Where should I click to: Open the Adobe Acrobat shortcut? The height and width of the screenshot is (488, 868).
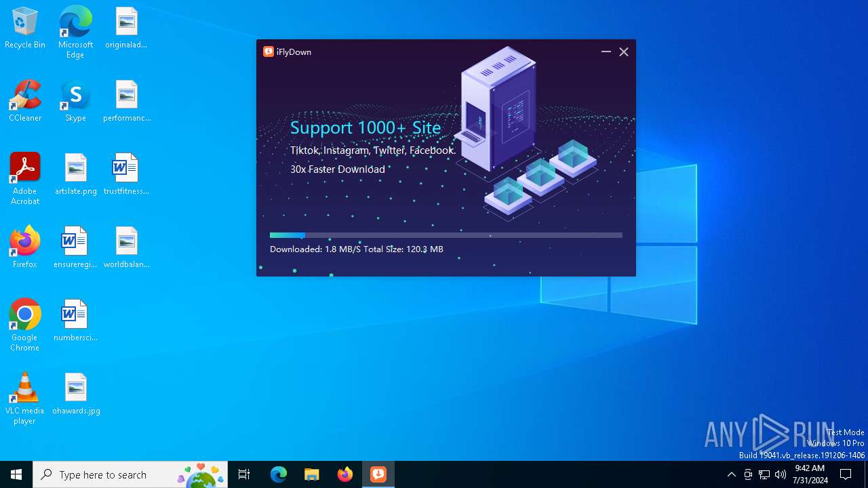tap(25, 179)
